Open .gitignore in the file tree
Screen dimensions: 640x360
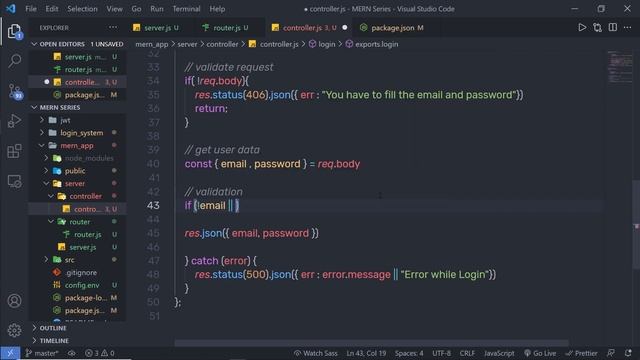81,272
